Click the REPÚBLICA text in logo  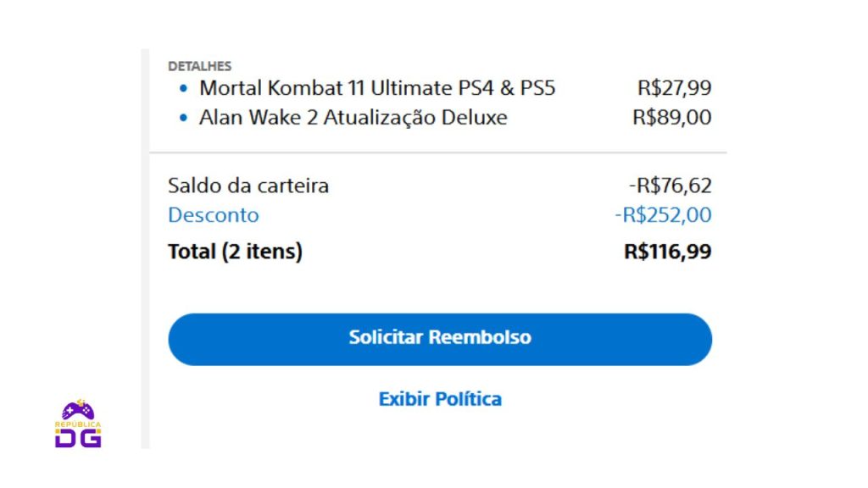[x=78, y=425]
